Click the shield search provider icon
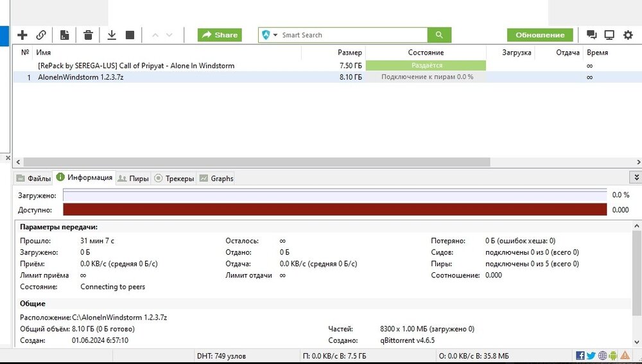 tap(266, 35)
